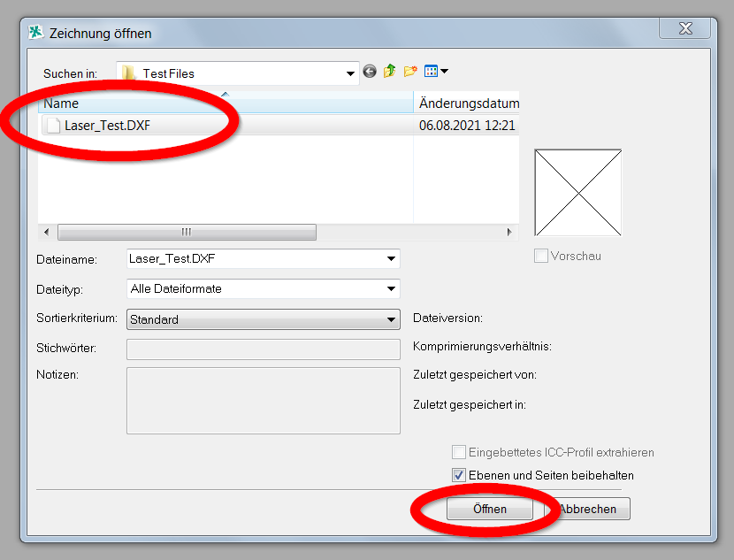Viewport: 734px width, 560px height.
Task: Select the Laser_Test.DXF file icon
Action: point(53,126)
